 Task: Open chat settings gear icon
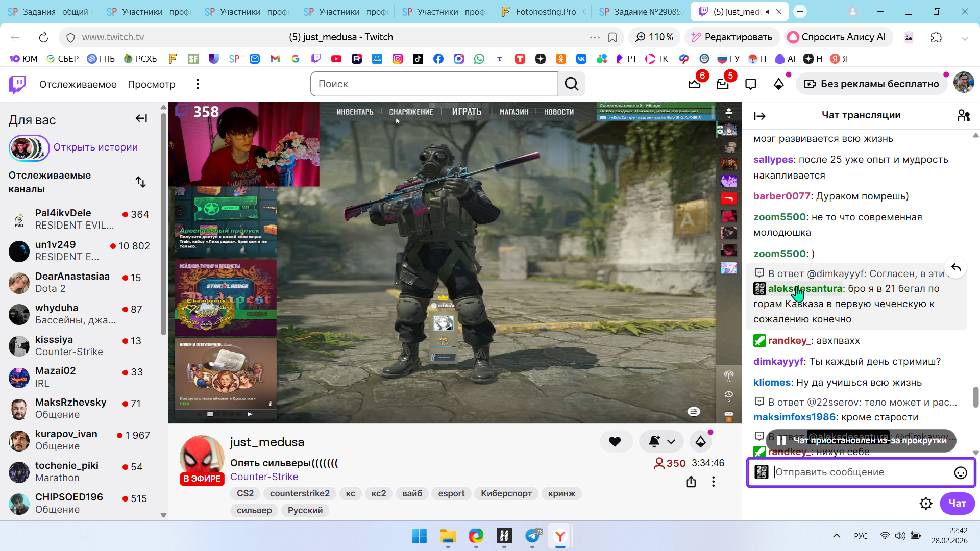coord(926,504)
